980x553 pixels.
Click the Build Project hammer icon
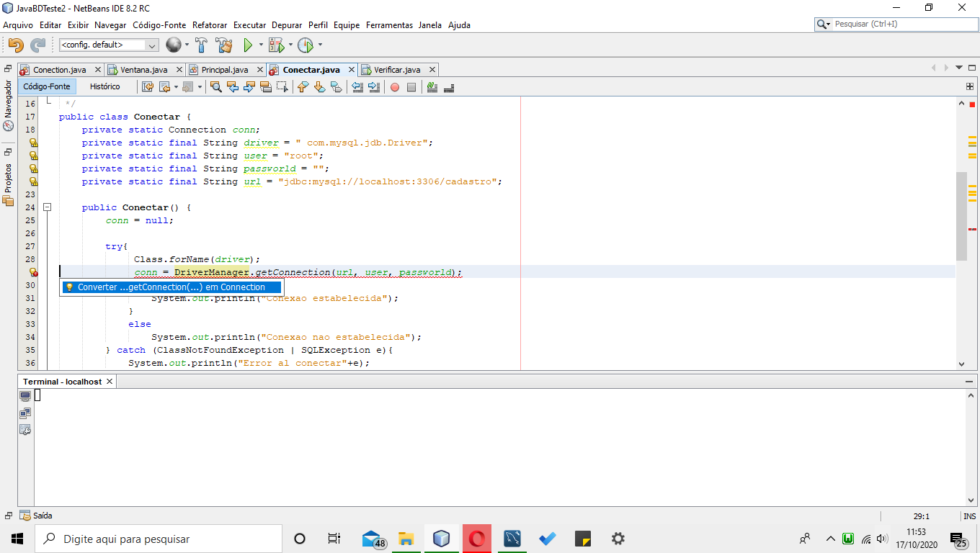[202, 45]
